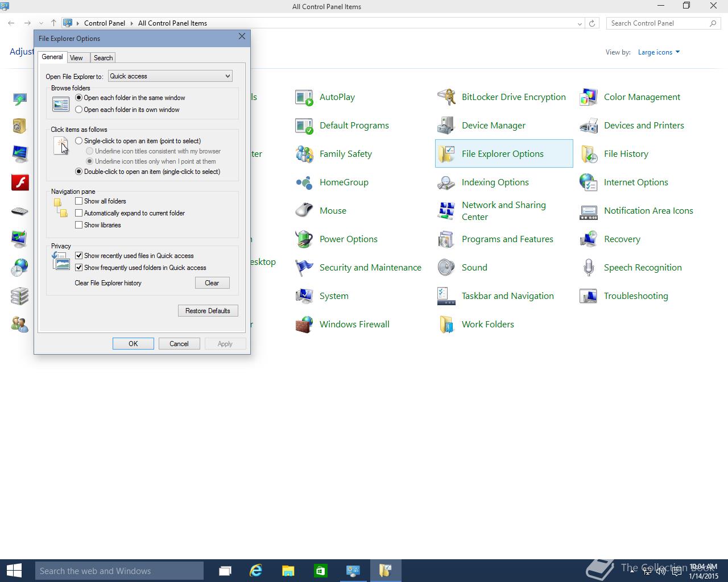Open the Power Options battery icon

(x=304, y=239)
